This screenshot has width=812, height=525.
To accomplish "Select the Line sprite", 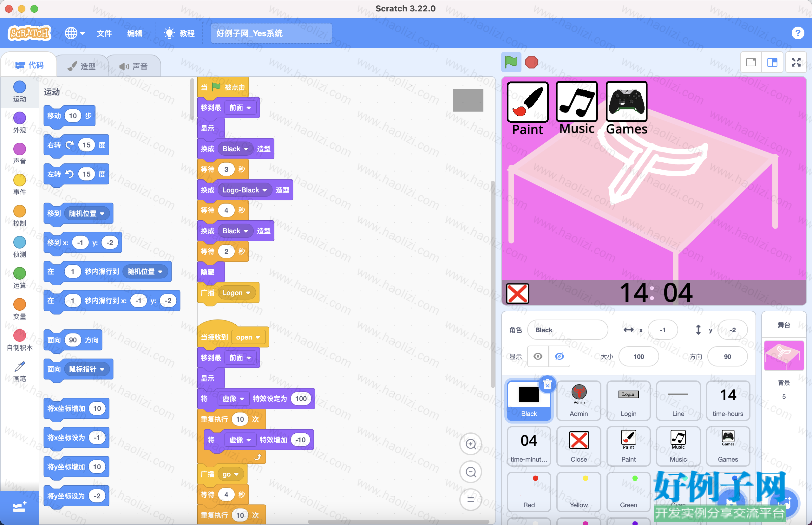I will click(678, 401).
